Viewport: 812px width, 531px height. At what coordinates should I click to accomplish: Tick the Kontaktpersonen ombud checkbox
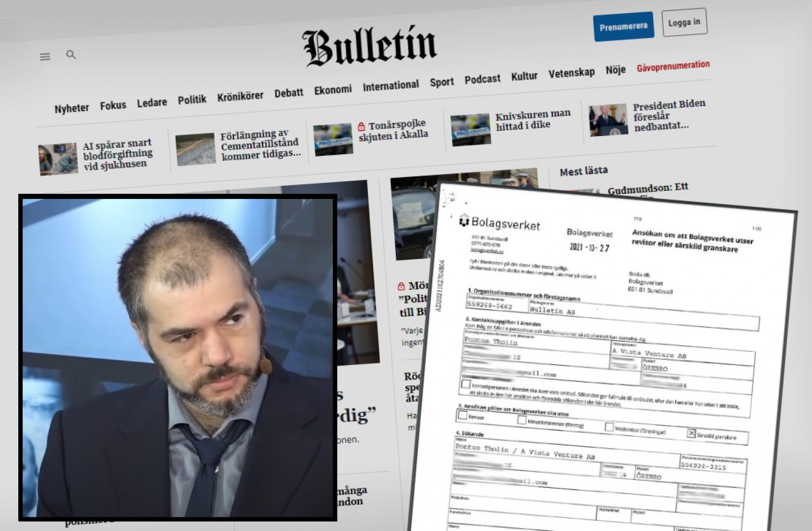tap(466, 384)
